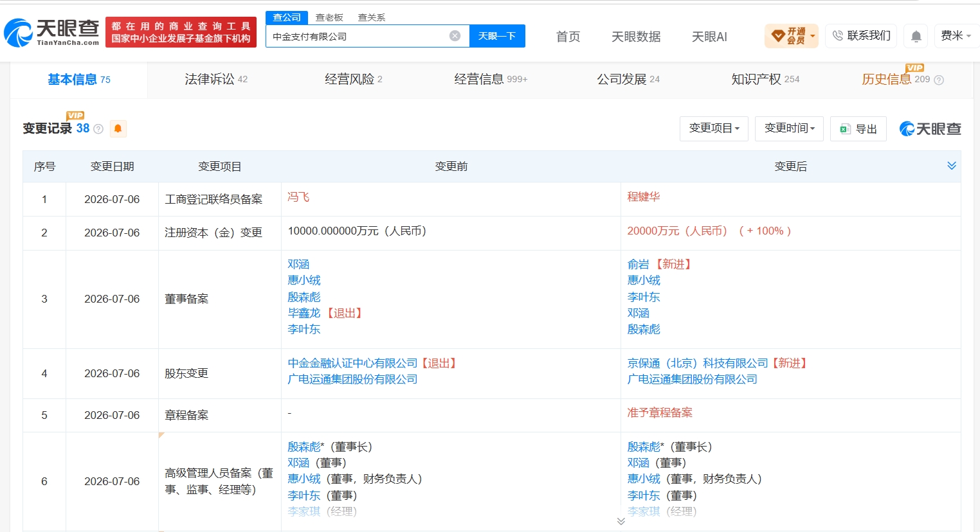The image size is (980, 532).
Task: Click the 天眼一下 search button
Action: click(x=497, y=36)
